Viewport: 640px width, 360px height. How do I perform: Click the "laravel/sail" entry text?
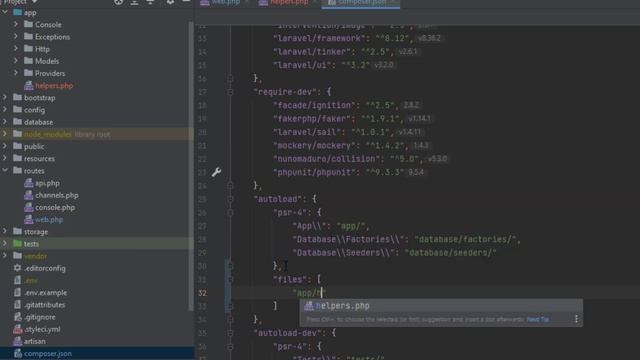[x=307, y=132]
